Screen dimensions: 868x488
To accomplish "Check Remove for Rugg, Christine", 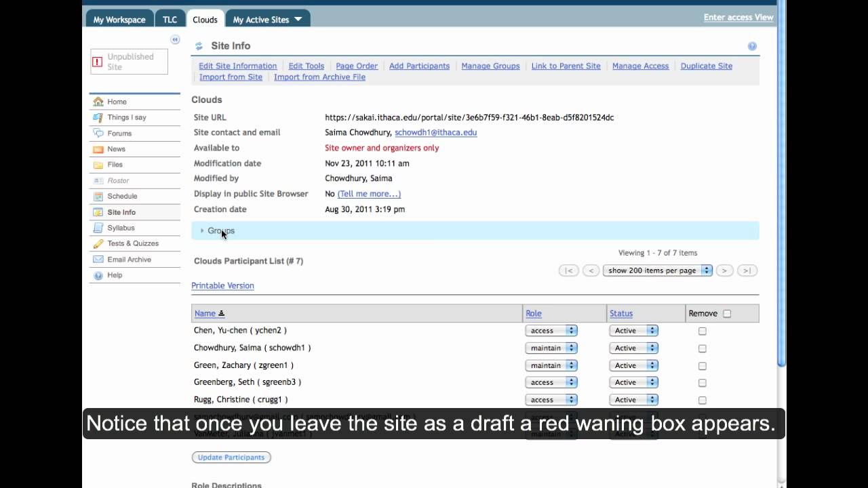I will (x=703, y=401).
